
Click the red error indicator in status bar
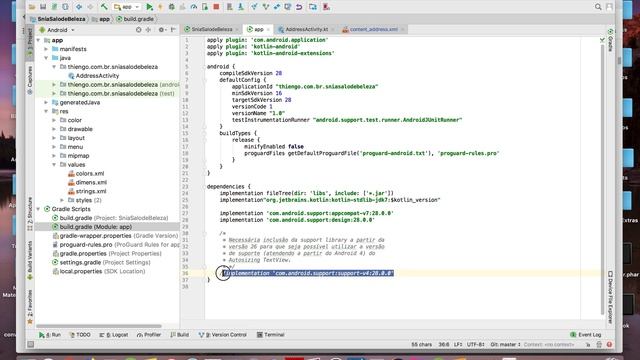click(x=609, y=344)
